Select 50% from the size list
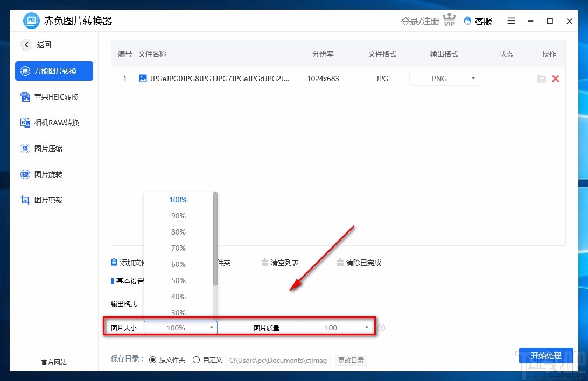Viewport: 588px width, 381px height. [178, 280]
